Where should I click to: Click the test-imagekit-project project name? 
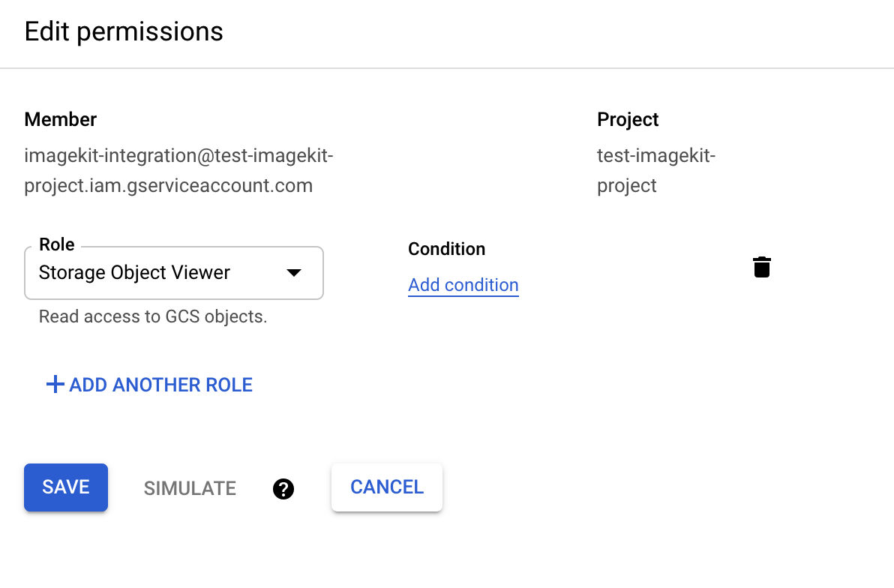[x=655, y=170]
